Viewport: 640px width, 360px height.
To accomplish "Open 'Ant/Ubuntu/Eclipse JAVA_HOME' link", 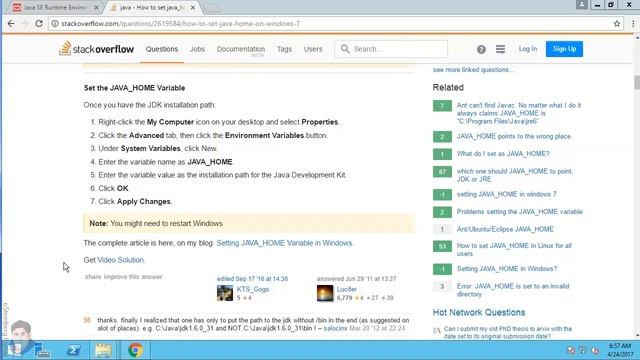I will 505,229.
